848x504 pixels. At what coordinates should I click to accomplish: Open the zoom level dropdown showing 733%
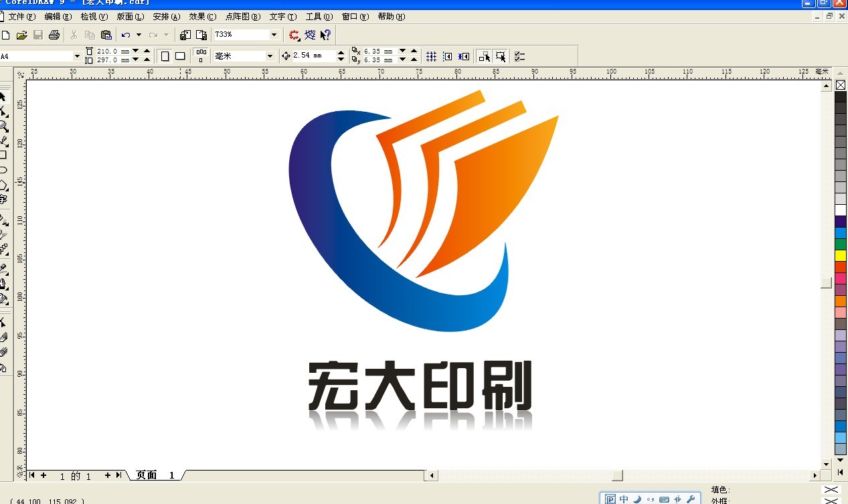tap(272, 35)
